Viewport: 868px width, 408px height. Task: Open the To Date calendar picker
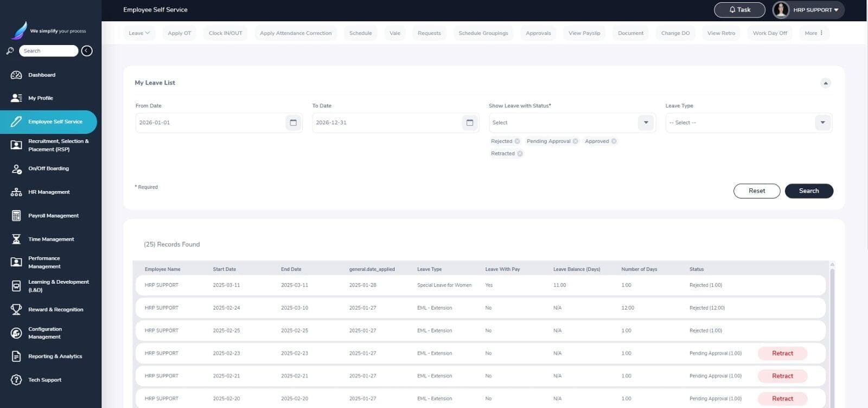(x=470, y=123)
